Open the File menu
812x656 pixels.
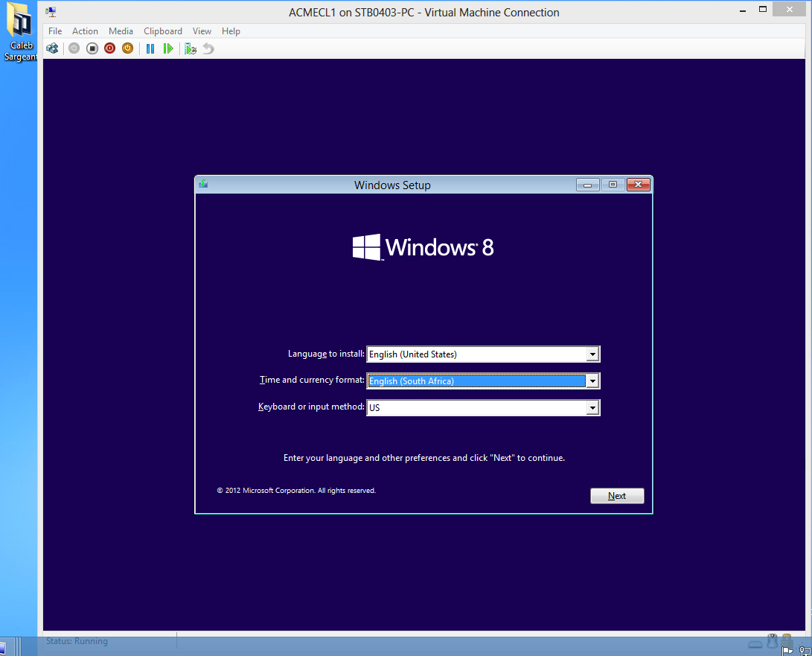coord(55,31)
